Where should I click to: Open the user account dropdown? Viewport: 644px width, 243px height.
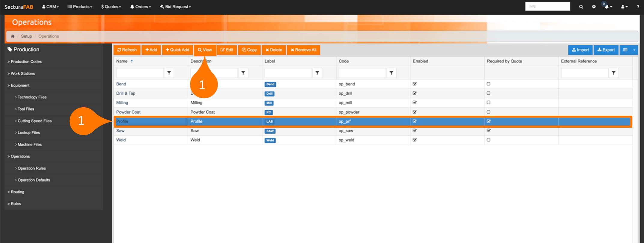point(624,7)
